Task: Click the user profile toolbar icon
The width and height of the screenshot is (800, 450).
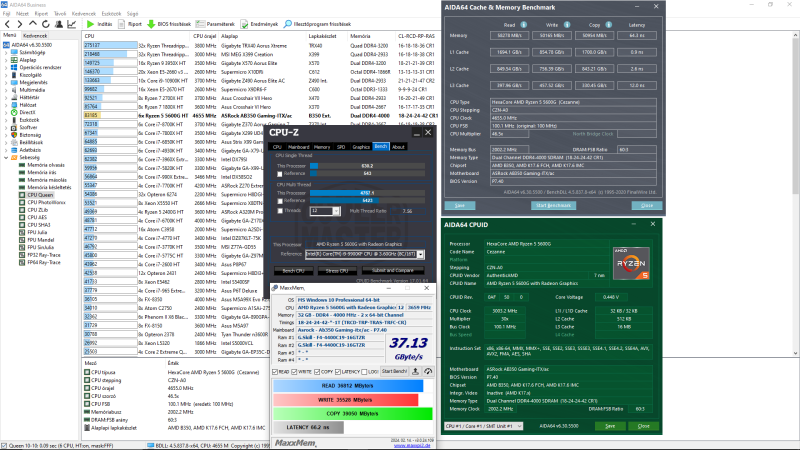Action: [59, 24]
